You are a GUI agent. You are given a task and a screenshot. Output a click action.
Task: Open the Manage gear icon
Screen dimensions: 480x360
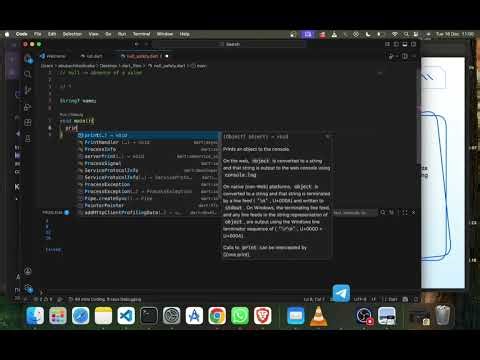28,288
